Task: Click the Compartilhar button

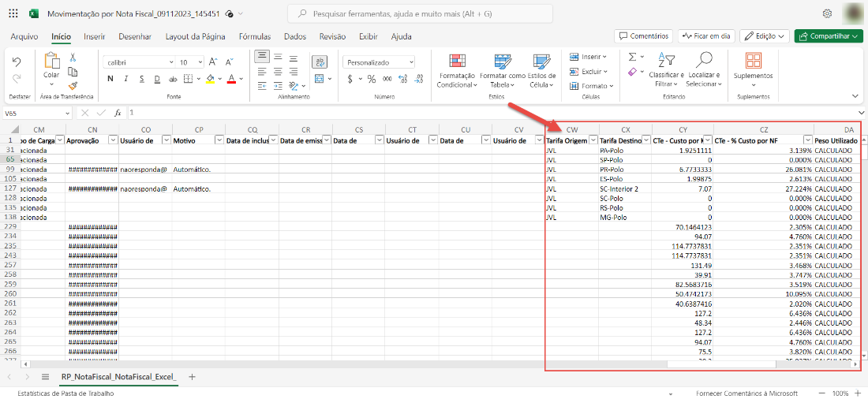Action: (828, 36)
